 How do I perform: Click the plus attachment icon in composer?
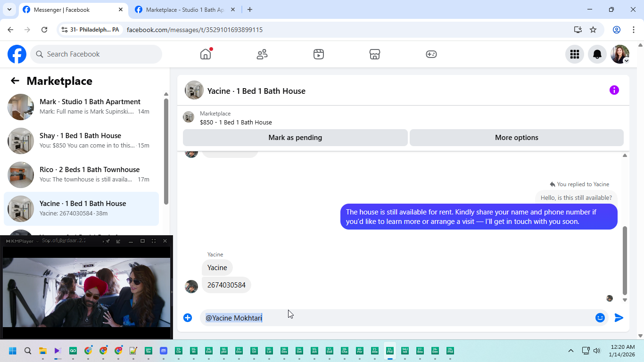188,318
